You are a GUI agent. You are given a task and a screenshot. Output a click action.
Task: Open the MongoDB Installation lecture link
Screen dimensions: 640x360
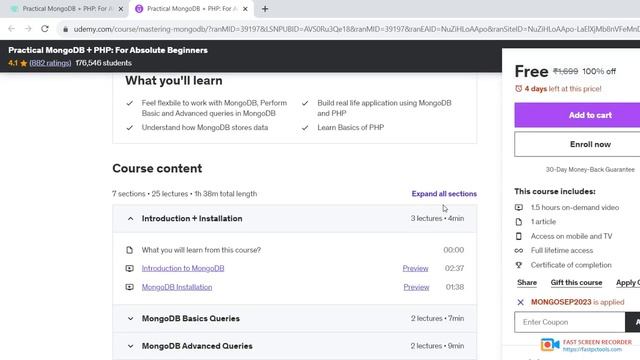coord(177,287)
